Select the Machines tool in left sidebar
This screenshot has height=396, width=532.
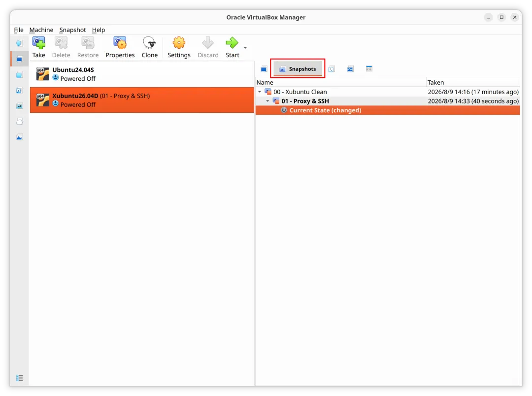tap(19, 59)
